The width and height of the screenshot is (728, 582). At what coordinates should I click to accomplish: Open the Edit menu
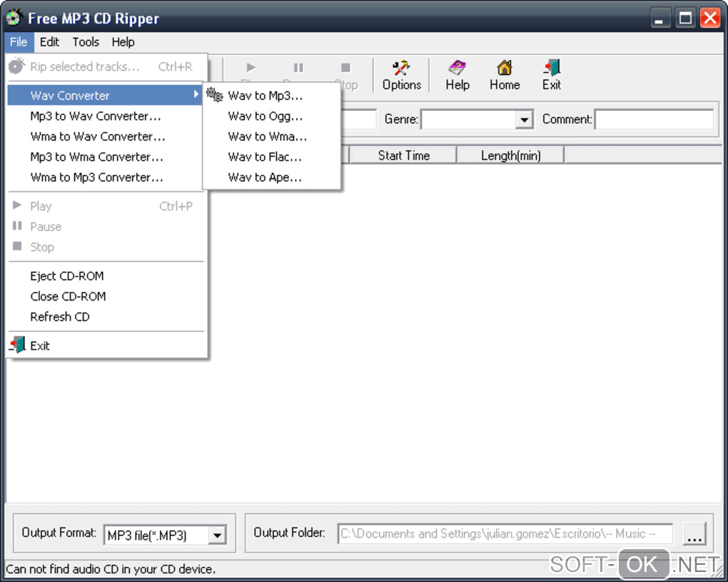tap(49, 42)
